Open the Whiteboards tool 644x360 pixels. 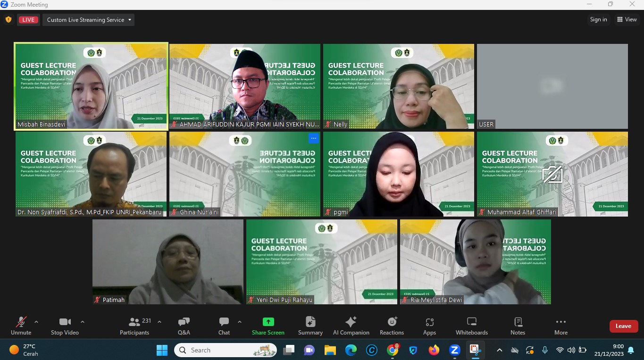[471, 326]
